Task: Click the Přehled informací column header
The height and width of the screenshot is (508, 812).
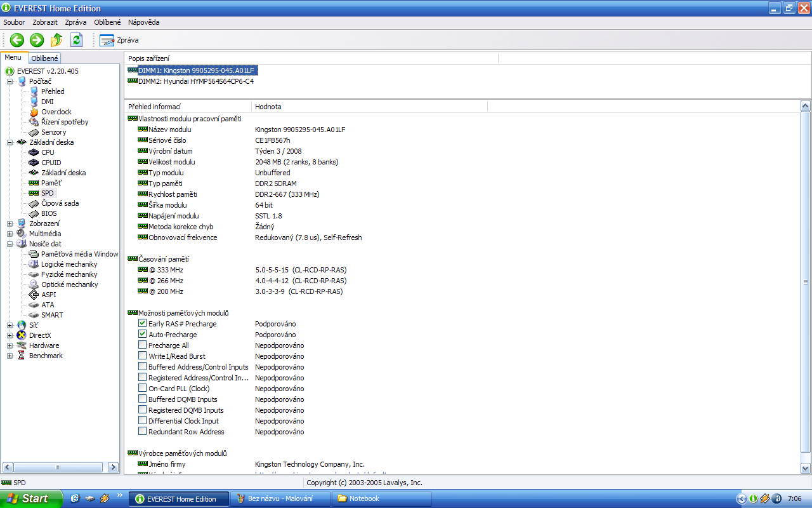Action: coord(188,107)
